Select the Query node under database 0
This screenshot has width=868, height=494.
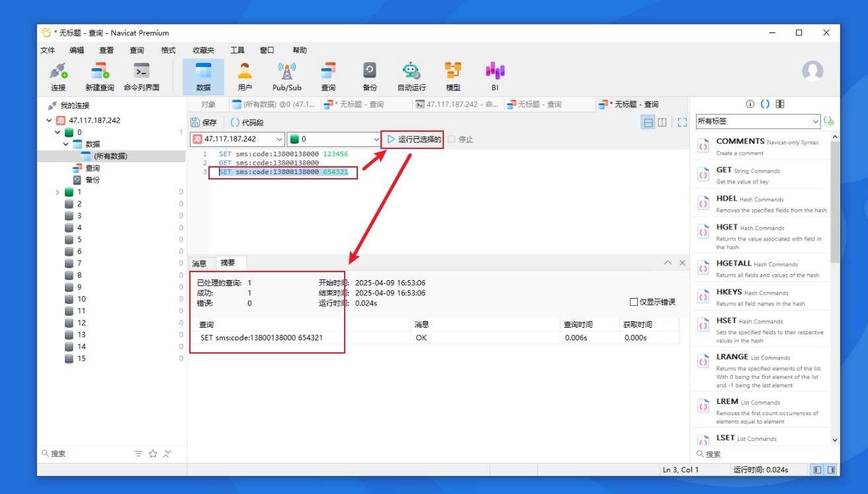pyautogui.click(x=93, y=168)
